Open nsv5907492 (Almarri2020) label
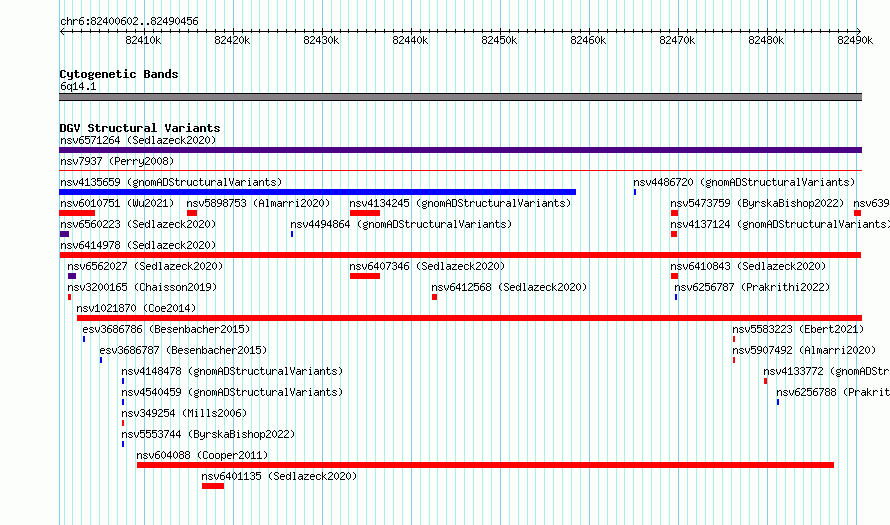The height and width of the screenshot is (525, 890). pyautogui.click(x=804, y=350)
